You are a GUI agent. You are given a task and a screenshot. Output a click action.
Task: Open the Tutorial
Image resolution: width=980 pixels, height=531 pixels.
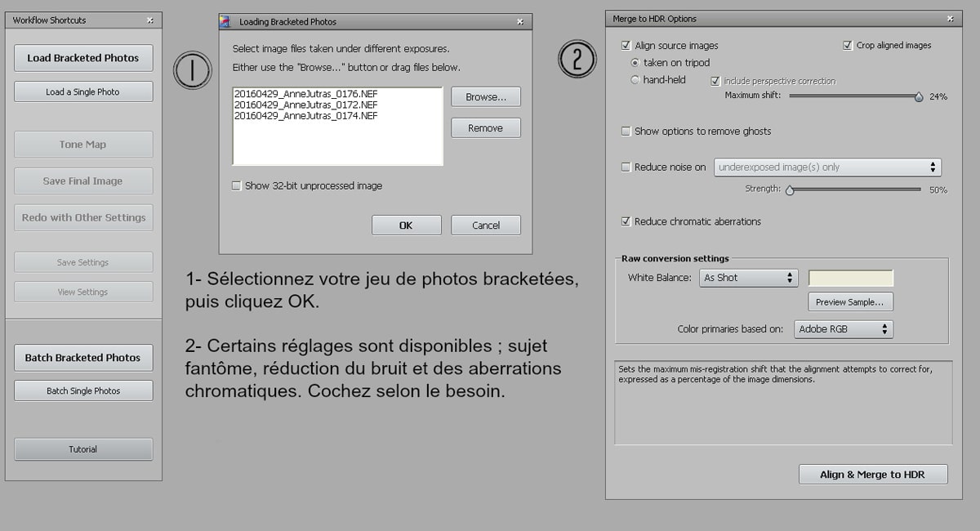click(x=83, y=449)
